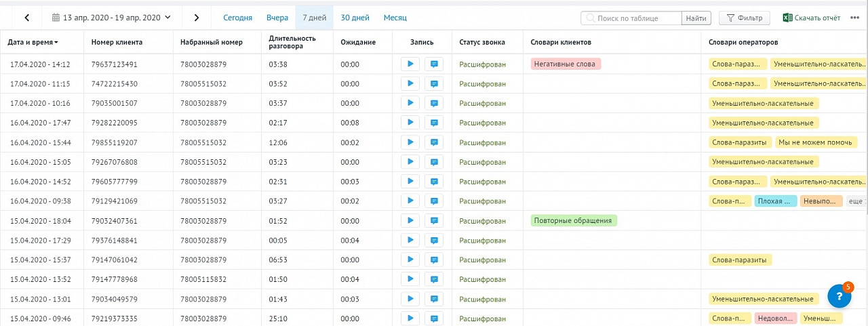Play recording for call 17.04.2020 - 11:15
The image size is (868, 326).
410,84
